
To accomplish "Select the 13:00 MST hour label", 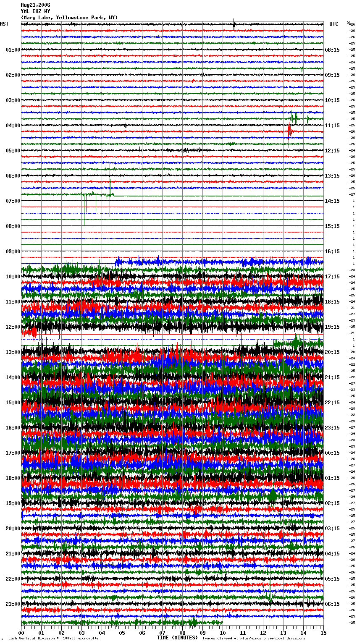I will [x=13, y=352].
